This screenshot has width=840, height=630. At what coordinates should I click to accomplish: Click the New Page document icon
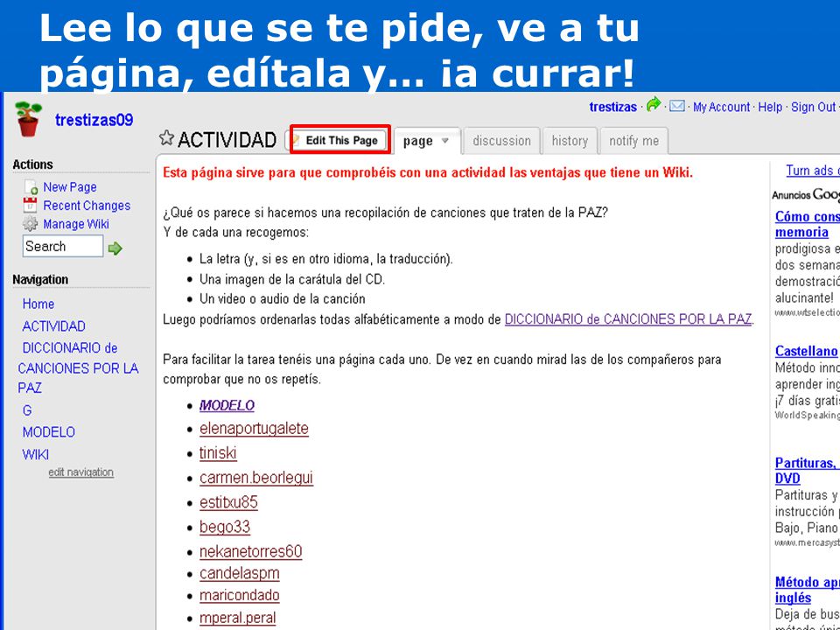31,187
